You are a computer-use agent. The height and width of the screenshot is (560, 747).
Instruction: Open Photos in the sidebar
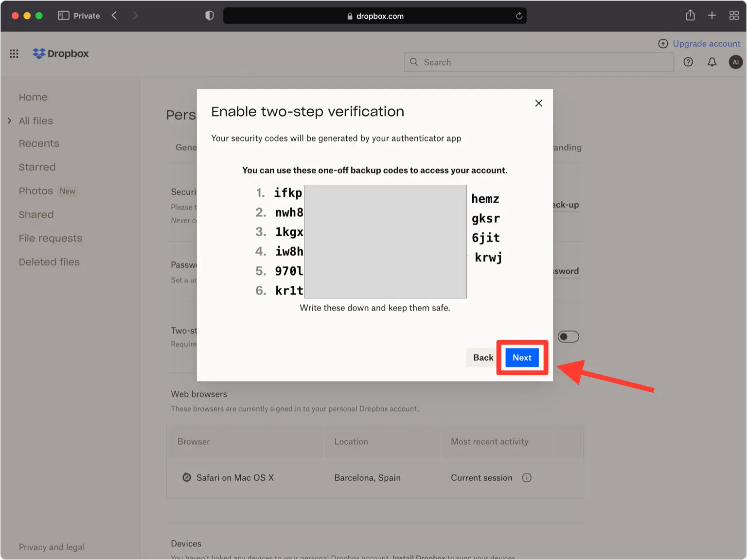pyautogui.click(x=36, y=191)
